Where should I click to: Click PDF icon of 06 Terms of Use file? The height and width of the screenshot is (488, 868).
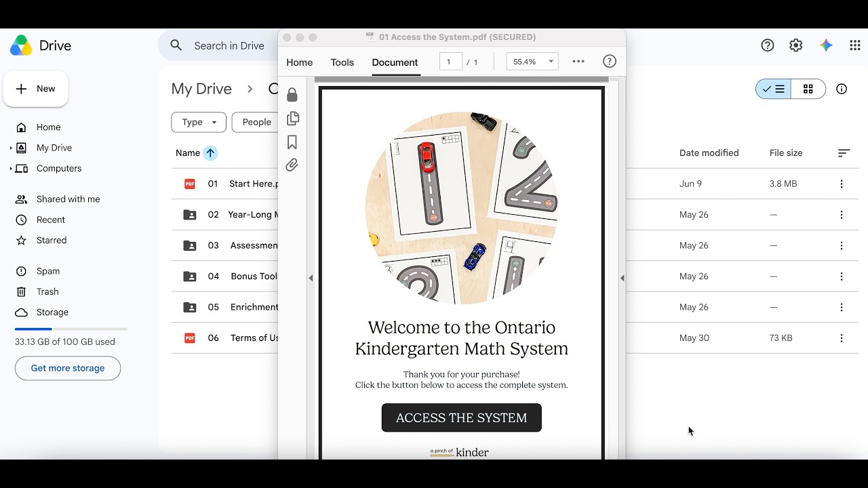(190, 338)
